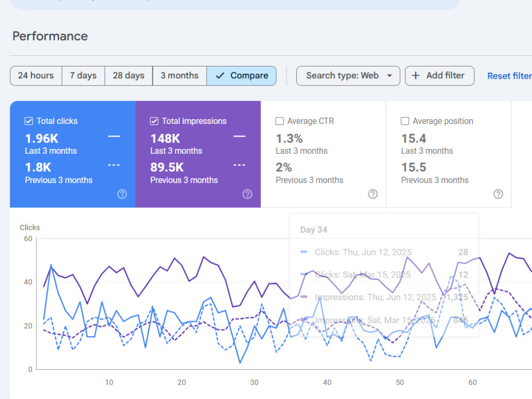Click the y-axis label 40 on chart
Image resolution: width=532 pixels, height=399 pixels.
28,282
